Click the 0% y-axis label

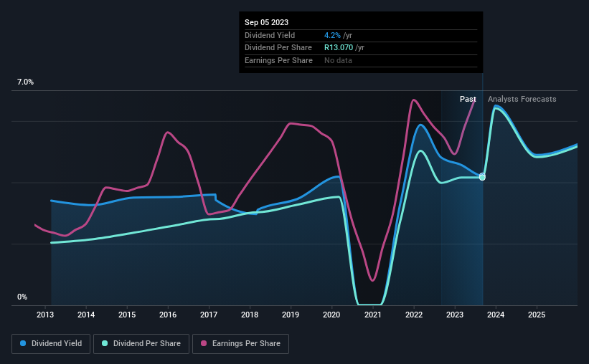click(22, 297)
